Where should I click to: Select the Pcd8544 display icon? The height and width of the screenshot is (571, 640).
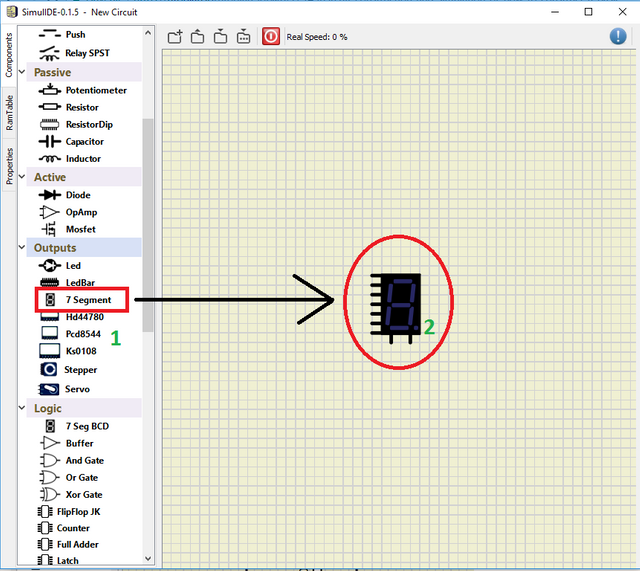[49, 333]
